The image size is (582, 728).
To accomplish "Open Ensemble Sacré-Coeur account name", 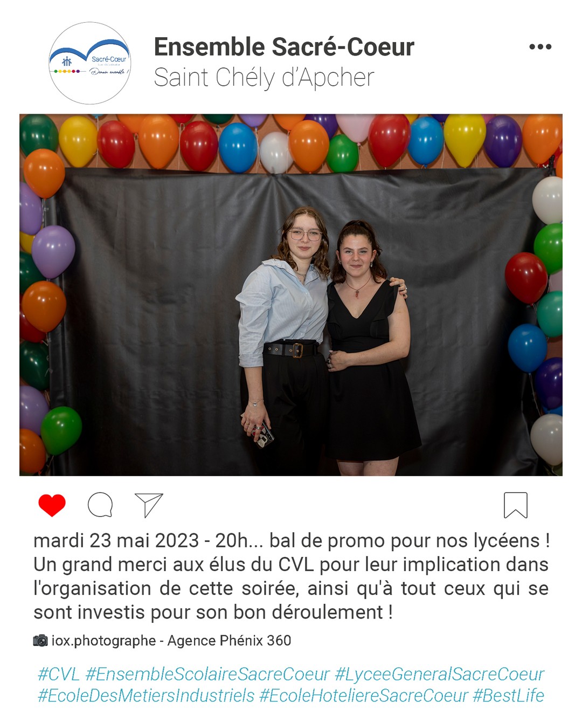I will (284, 47).
